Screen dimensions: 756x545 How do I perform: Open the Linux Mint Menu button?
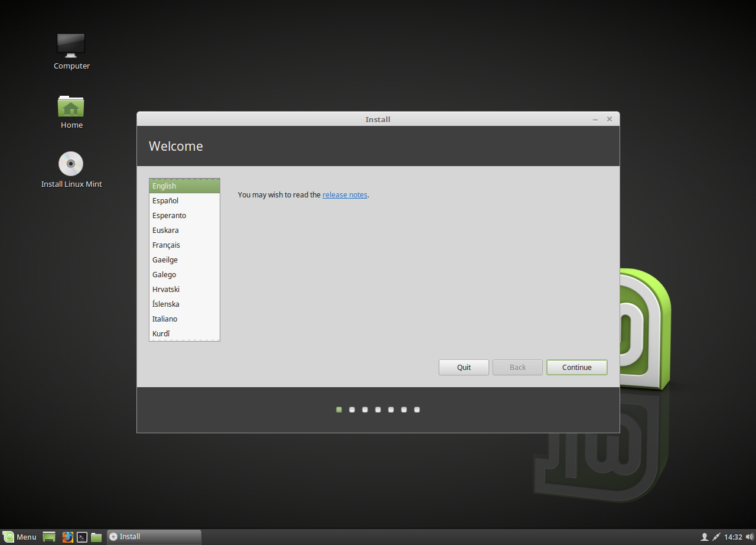click(x=20, y=537)
